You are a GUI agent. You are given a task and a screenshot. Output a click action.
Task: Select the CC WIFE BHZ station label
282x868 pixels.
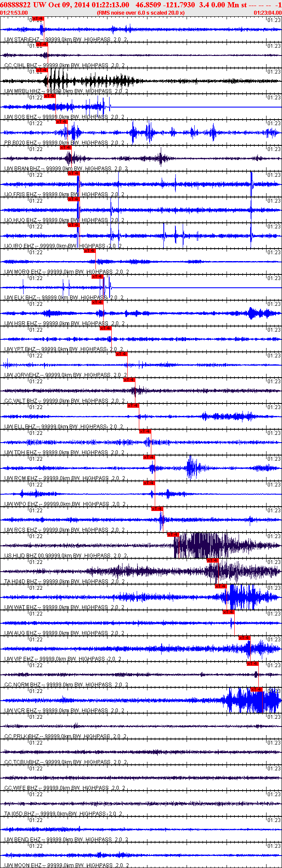pyautogui.click(x=21, y=788)
